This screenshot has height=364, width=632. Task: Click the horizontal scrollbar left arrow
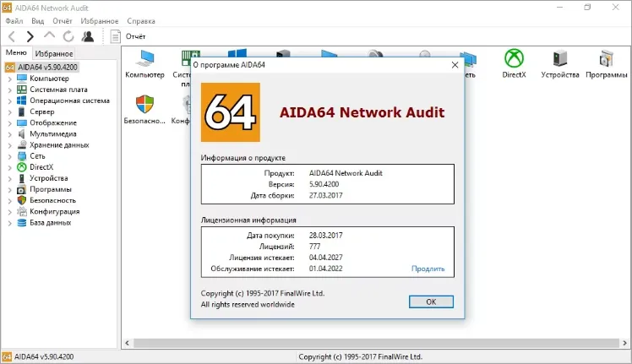tap(128, 343)
